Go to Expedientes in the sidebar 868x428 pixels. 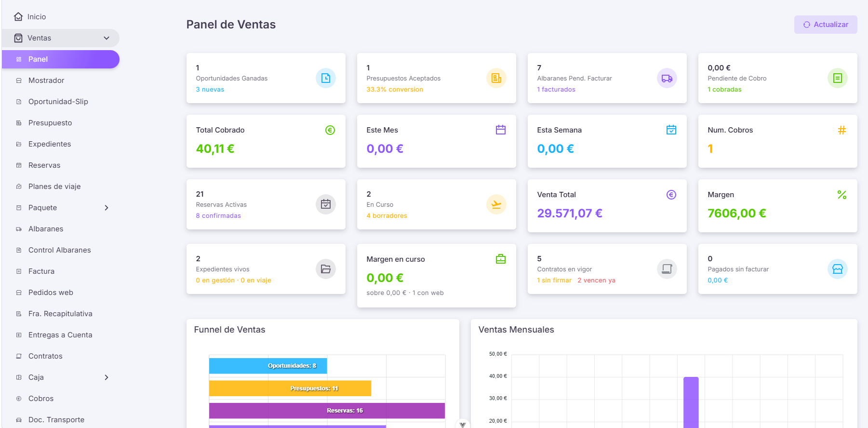pos(61,144)
